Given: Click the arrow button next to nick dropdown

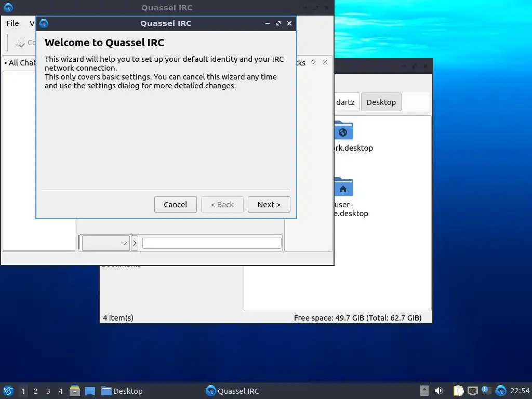Looking at the screenshot, I should [135, 243].
